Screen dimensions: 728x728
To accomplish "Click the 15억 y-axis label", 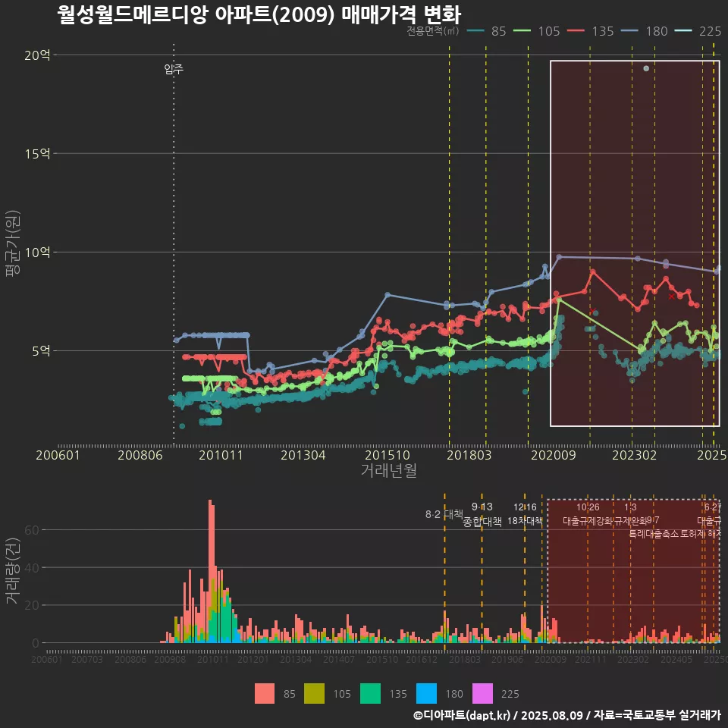I will coord(37,154).
